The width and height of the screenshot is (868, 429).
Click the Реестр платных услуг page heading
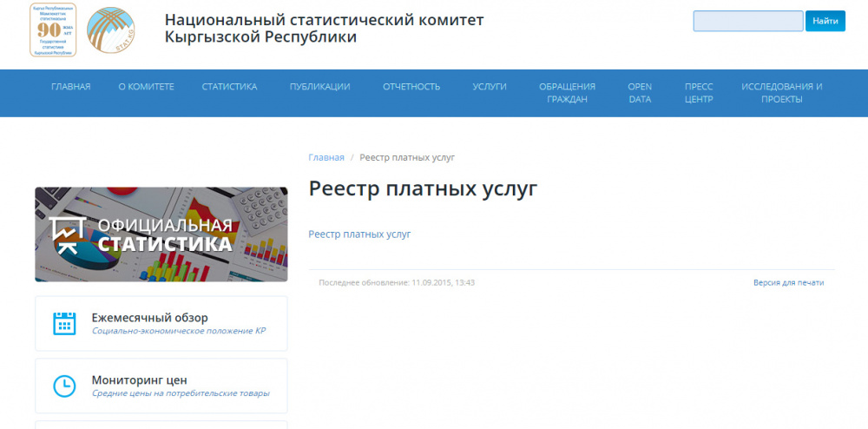(423, 188)
